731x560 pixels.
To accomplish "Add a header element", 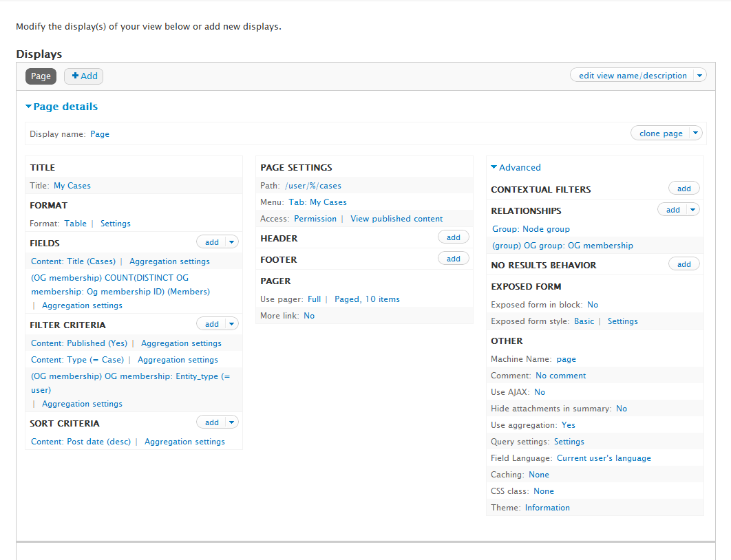I will pyautogui.click(x=454, y=237).
